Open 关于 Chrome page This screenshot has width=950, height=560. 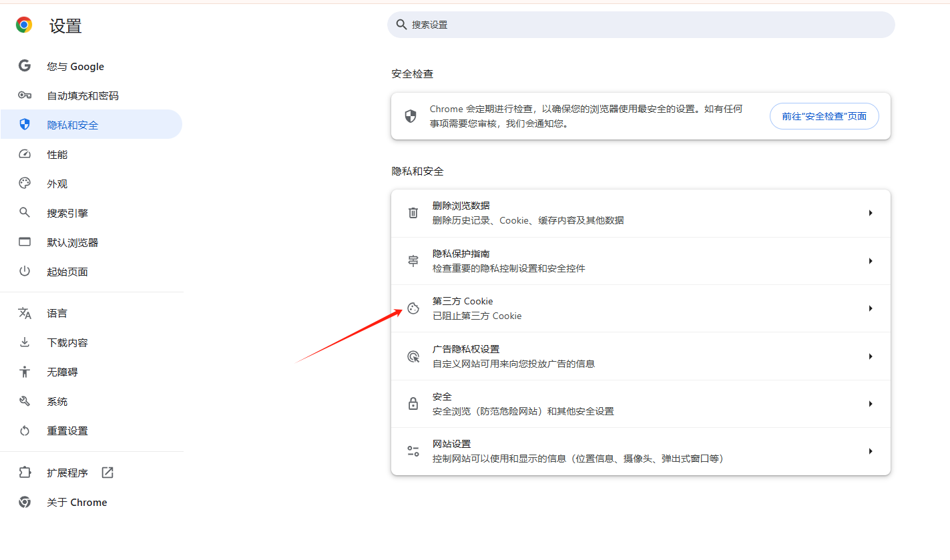click(x=91, y=502)
